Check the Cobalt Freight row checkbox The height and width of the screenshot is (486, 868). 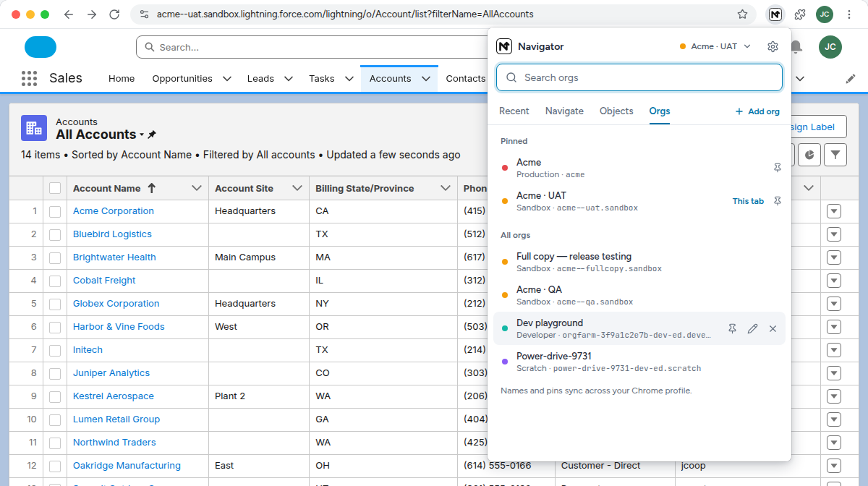tap(55, 281)
